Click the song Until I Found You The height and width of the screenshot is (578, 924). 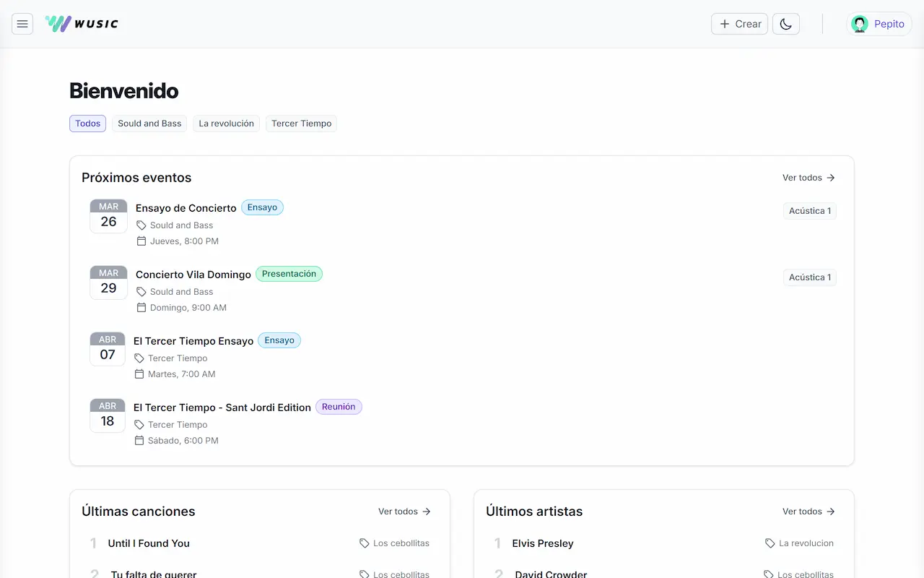click(149, 543)
